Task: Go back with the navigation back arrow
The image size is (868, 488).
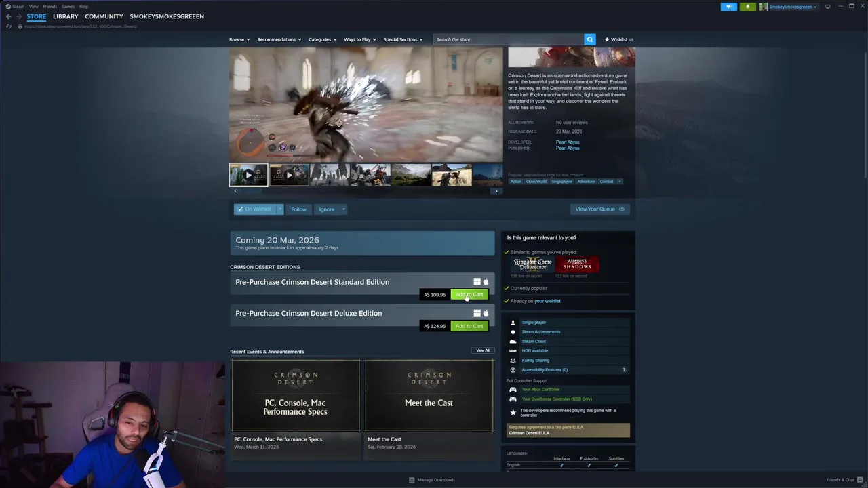Action: pyautogui.click(x=8, y=16)
